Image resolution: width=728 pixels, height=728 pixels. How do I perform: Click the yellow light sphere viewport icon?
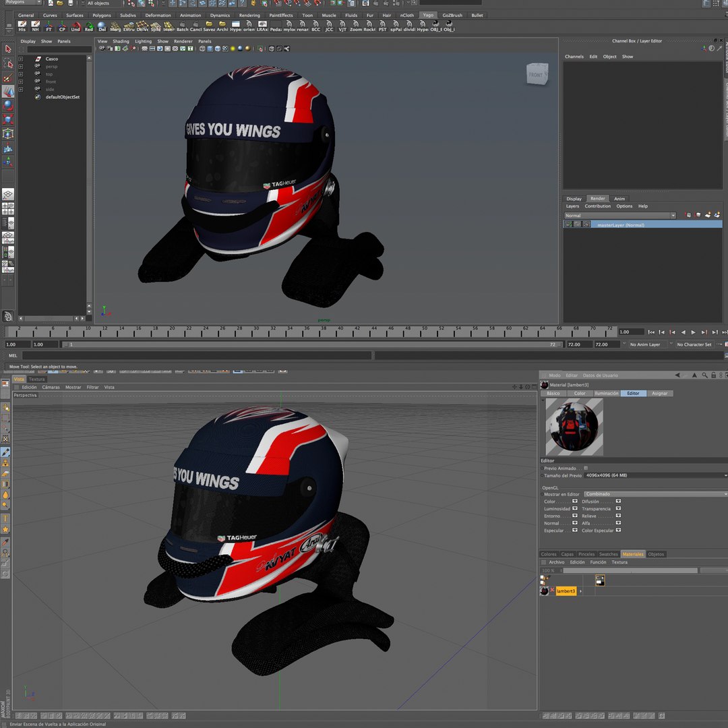point(233,49)
